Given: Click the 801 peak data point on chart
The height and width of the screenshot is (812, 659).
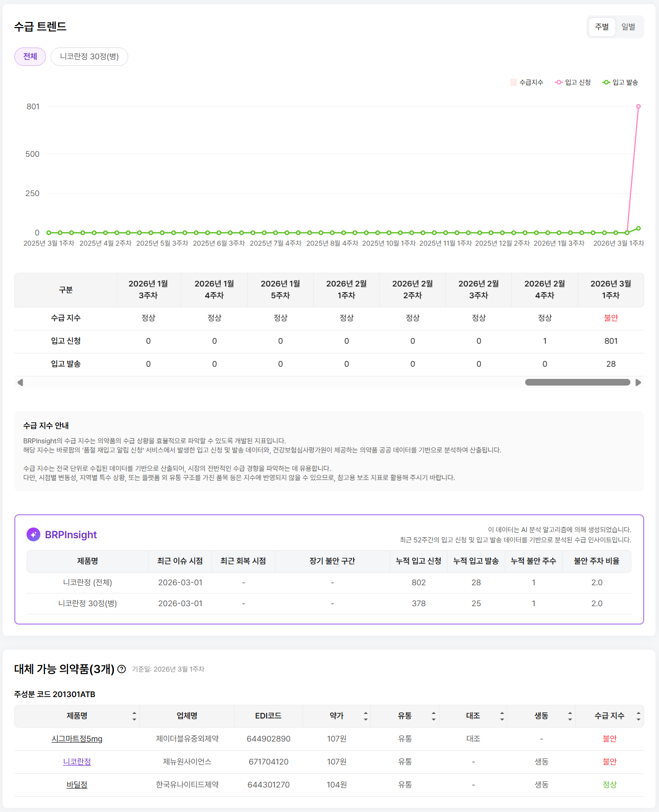Looking at the screenshot, I should pyautogui.click(x=638, y=107).
